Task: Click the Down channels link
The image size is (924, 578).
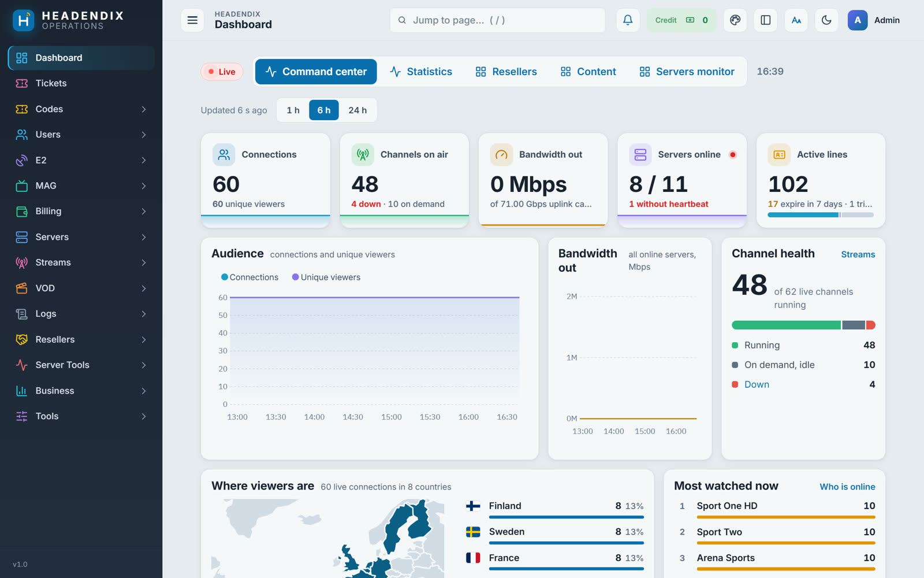Action: (757, 384)
